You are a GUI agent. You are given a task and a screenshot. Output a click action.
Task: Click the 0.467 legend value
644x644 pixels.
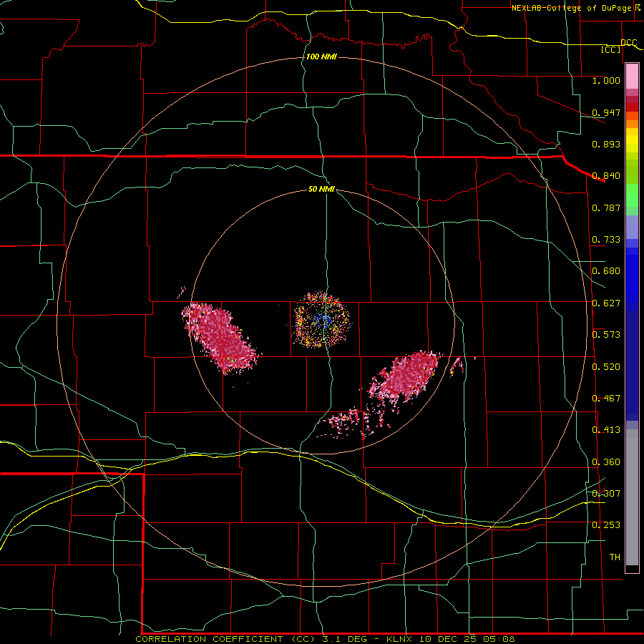606,399
